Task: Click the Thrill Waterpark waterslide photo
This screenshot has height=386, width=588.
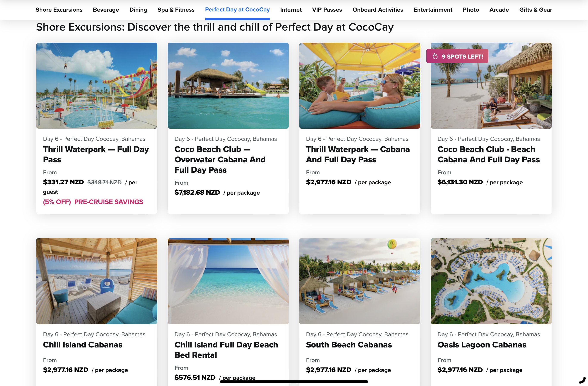Action: [x=97, y=85]
